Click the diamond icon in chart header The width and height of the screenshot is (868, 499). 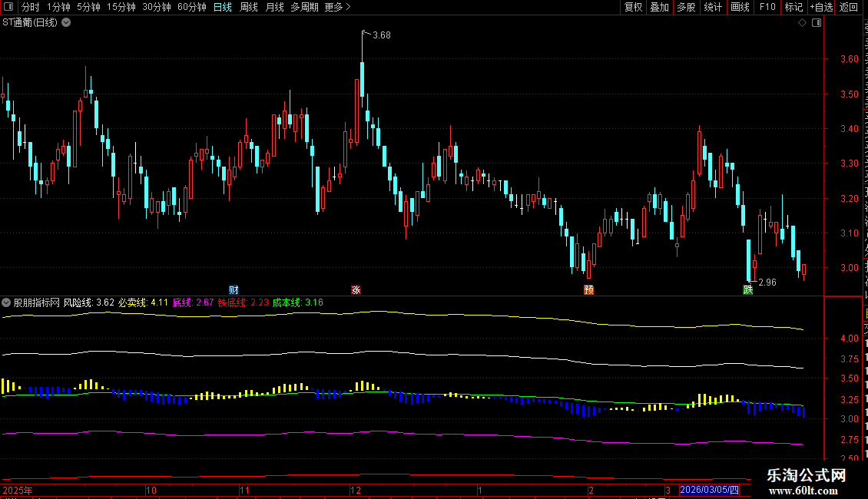[x=802, y=23]
